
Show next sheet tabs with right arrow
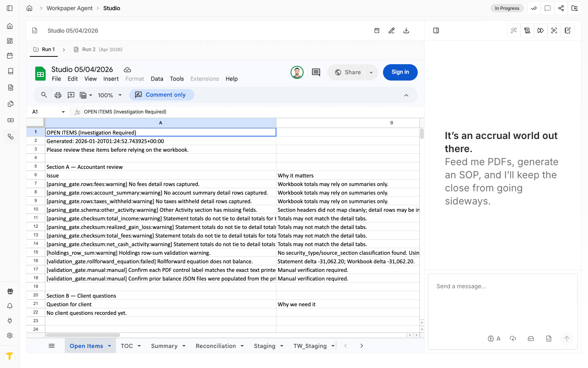pos(361,346)
